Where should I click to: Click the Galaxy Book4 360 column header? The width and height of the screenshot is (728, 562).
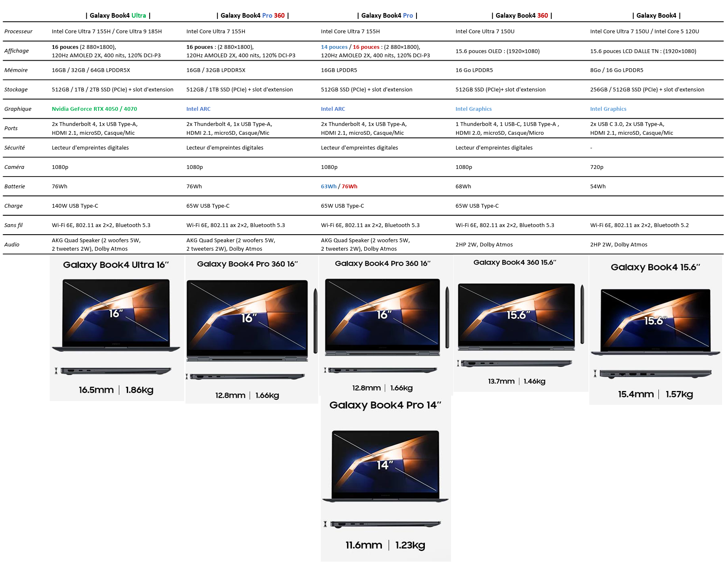tap(521, 16)
